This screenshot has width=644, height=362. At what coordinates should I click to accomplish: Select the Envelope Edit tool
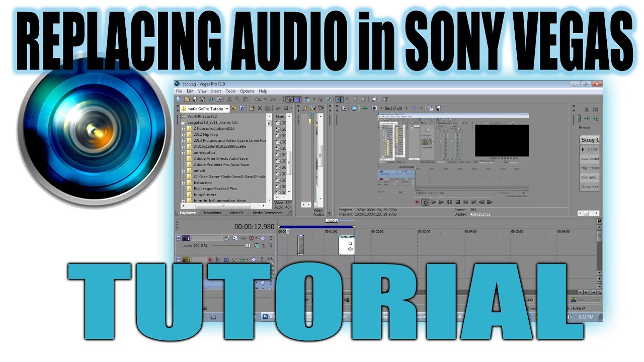(x=347, y=100)
